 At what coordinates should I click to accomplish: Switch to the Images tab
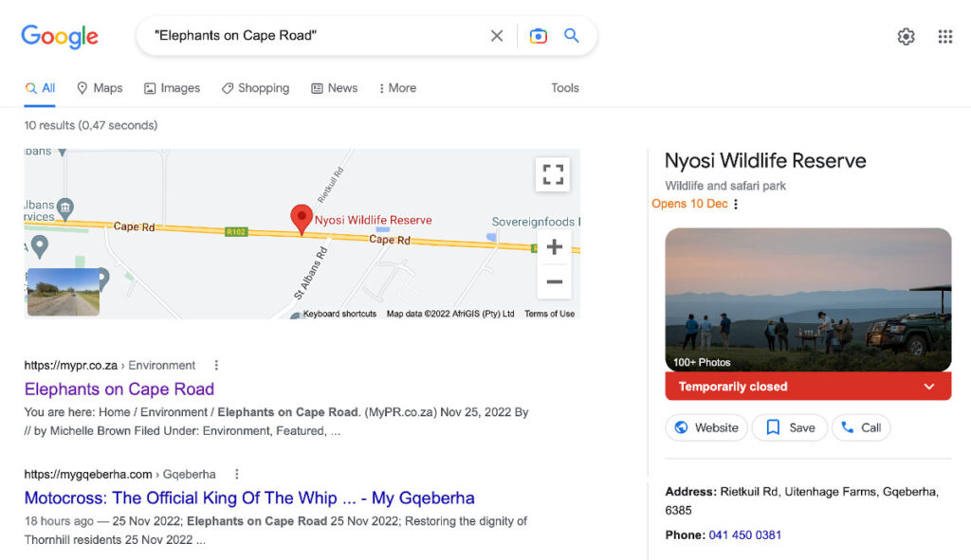tap(173, 88)
